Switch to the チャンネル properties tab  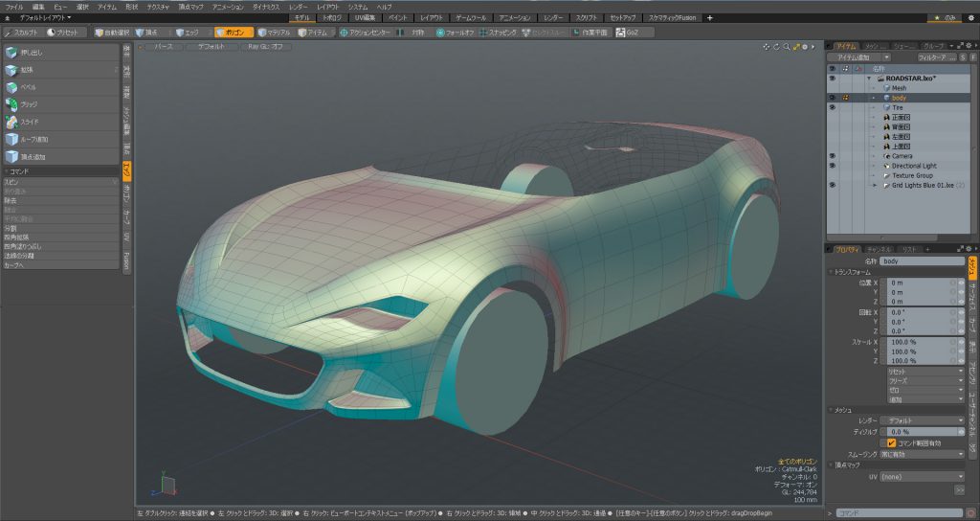879,250
